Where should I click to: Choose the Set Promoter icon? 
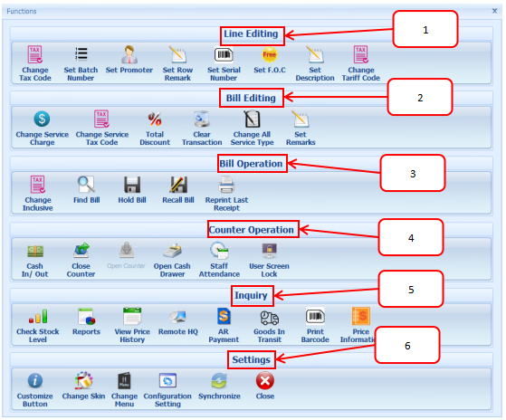129,54
